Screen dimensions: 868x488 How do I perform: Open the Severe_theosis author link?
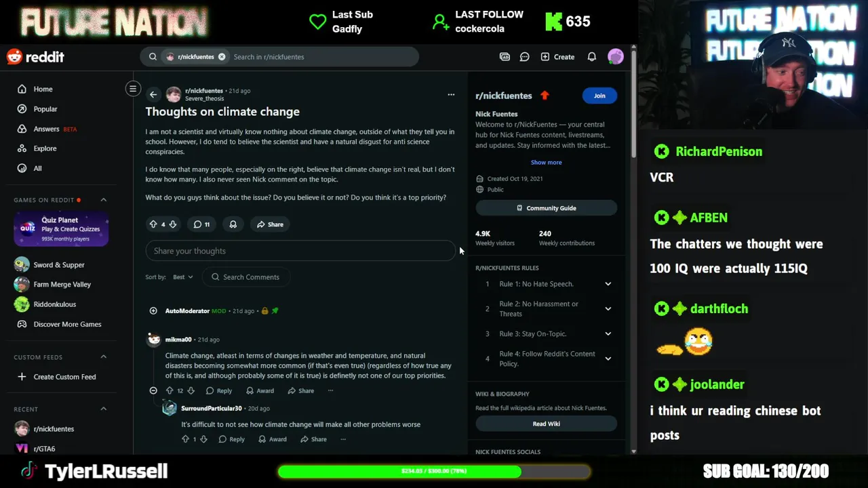[x=204, y=99]
